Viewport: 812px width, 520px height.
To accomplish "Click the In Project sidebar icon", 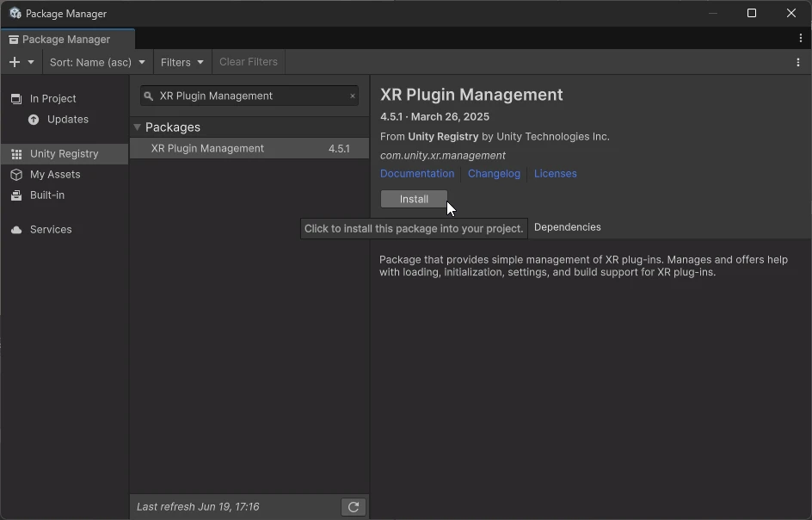I will point(15,98).
